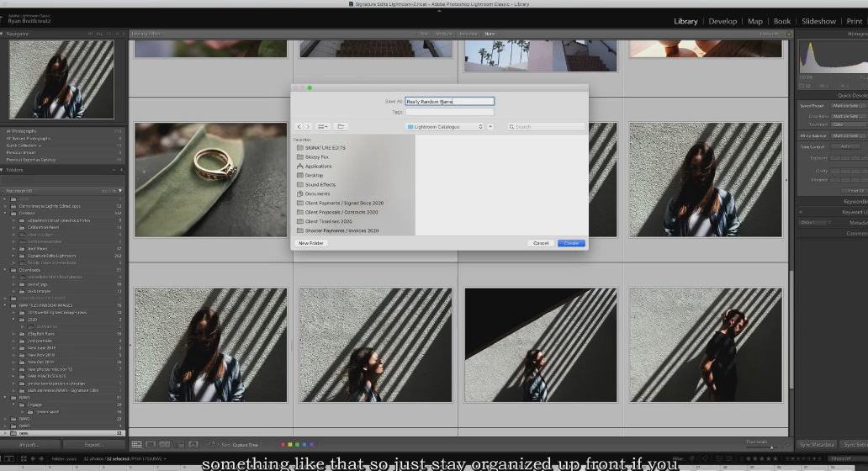Open the Applications favorite in sidebar
This screenshot has width=868, height=471.
coord(318,167)
